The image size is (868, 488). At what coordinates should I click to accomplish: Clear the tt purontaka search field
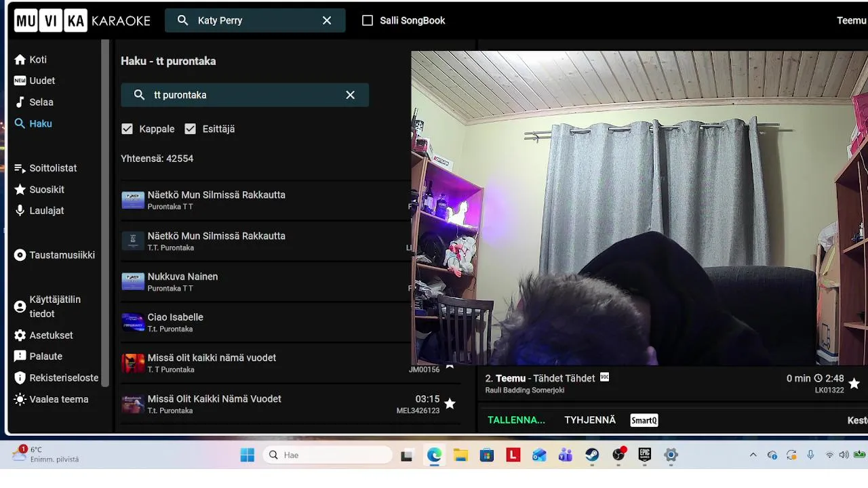(350, 95)
